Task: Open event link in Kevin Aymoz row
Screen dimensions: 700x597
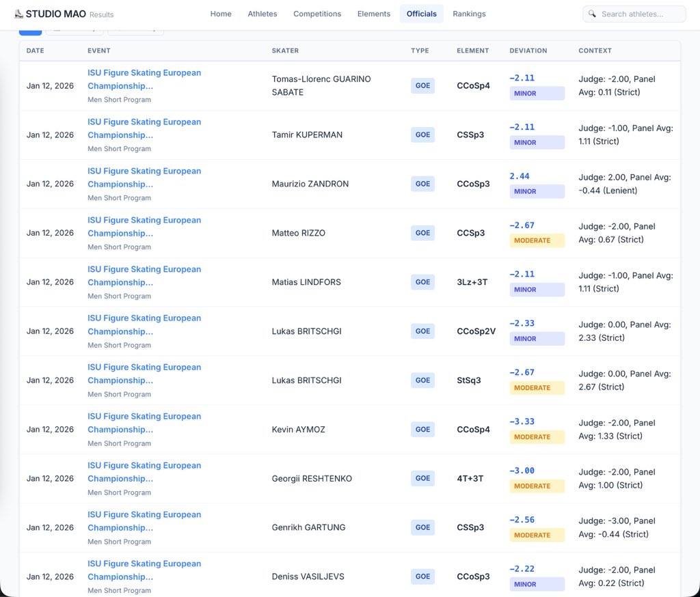Action: coord(144,423)
